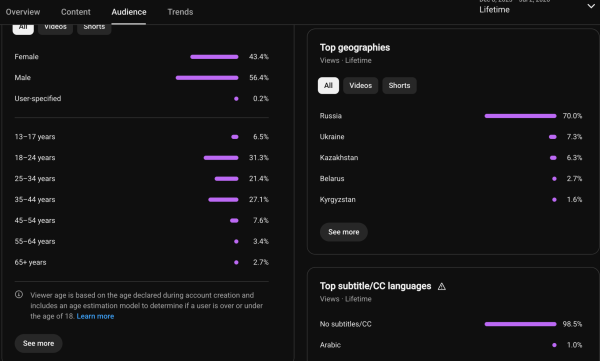Screen dimensions: 600x361
Task: Click the Belarus country label
Action: coord(332,179)
